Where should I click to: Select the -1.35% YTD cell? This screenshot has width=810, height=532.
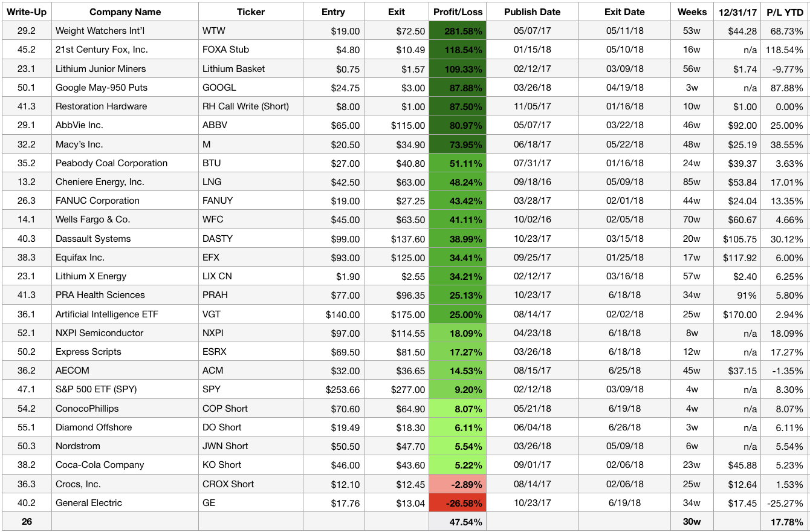coord(785,371)
